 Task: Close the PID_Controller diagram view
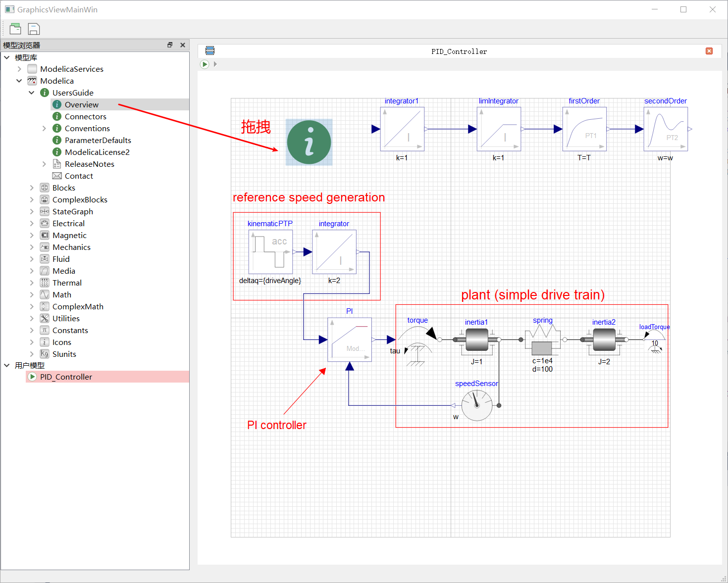(709, 51)
